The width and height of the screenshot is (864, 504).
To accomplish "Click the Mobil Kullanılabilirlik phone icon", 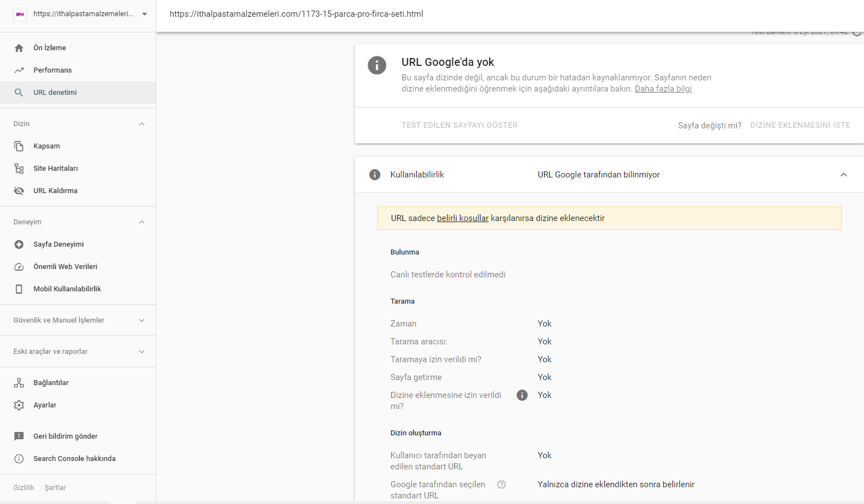I will tap(19, 289).
